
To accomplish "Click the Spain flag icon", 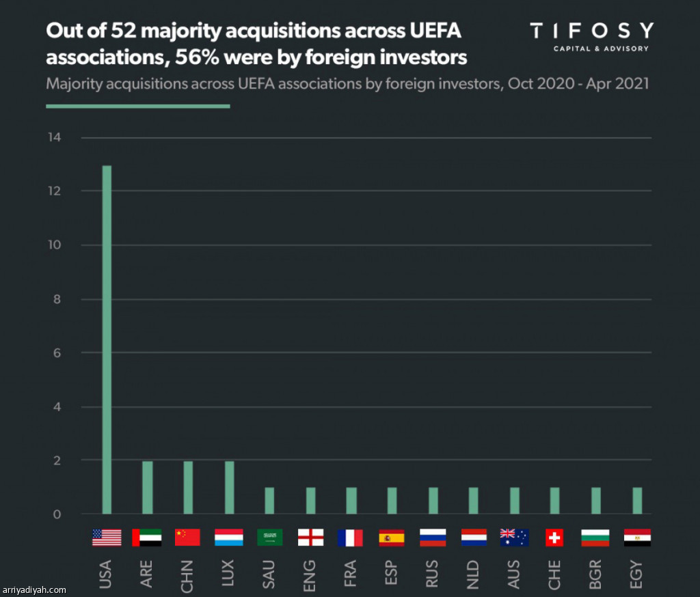I will pos(392,538).
